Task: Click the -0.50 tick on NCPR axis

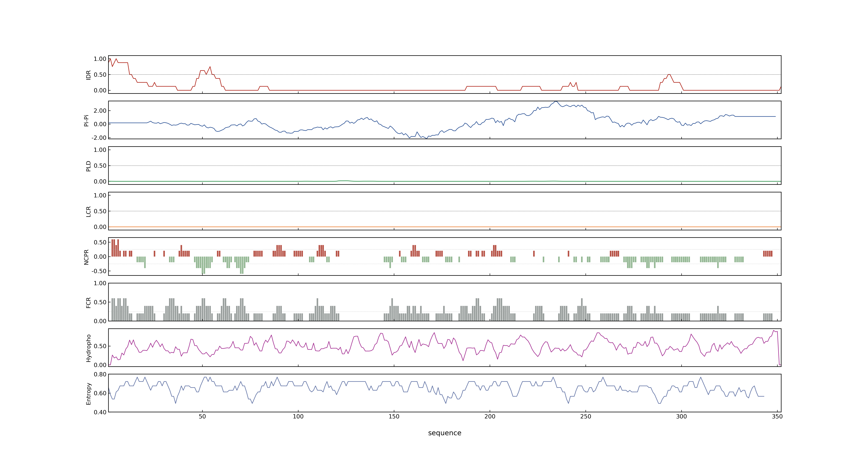Action: (x=99, y=271)
